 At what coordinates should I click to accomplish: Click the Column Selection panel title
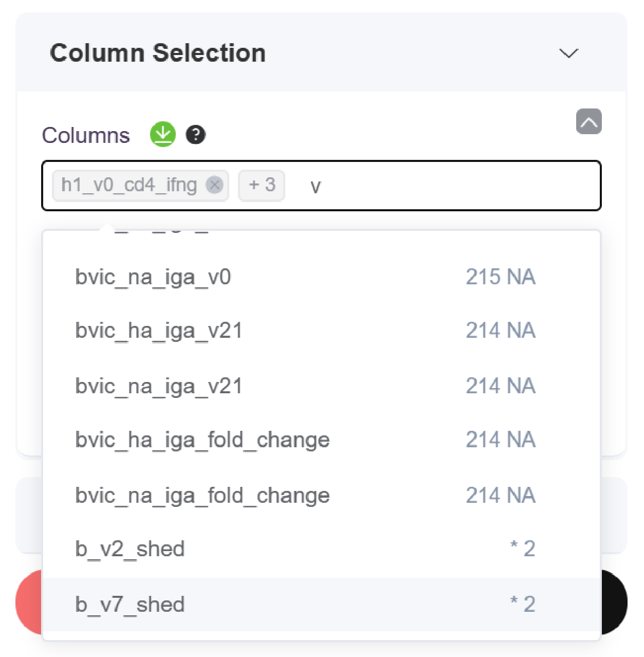[x=157, y=53]
